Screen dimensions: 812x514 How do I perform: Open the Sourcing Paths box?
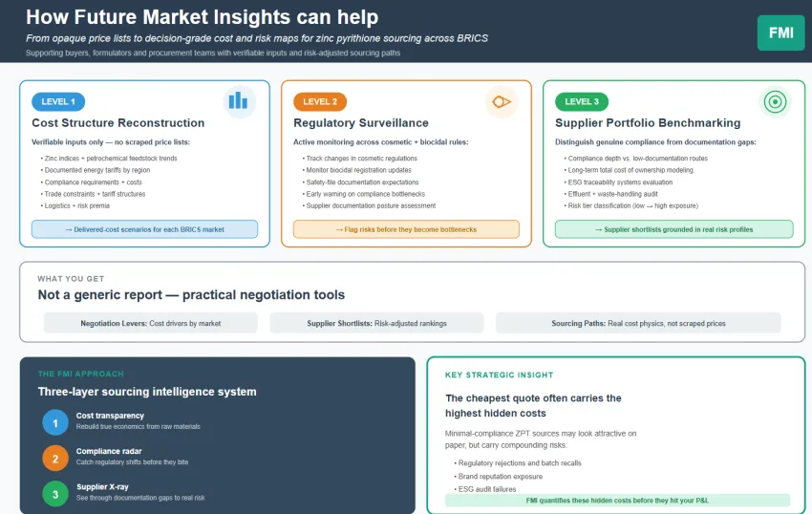(638, 323)
